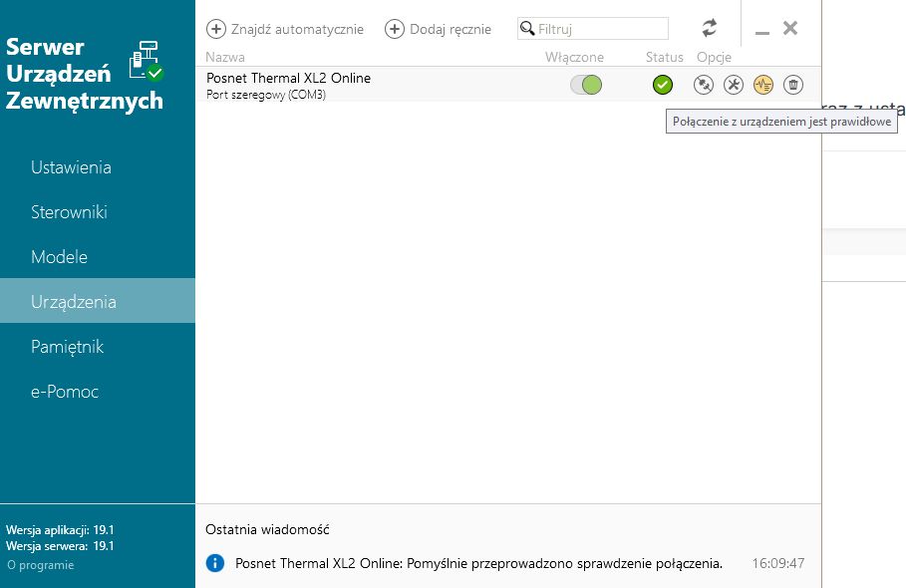906x588 pixels.
Task: Click the last message text about Posnet connection
Action: click(x=479, y=563)
